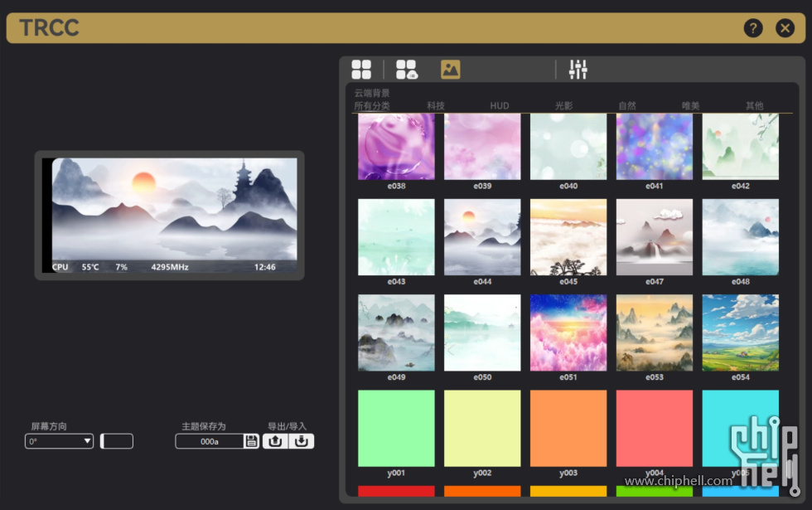Click the export theme upload icon
Screen dimensions: 812x510
[275, 441]
